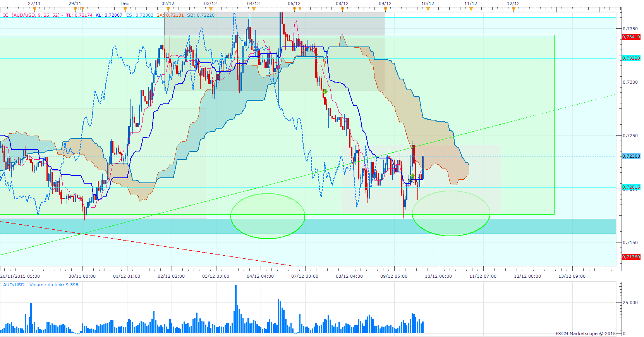Click the 09/12 05:00 time label
This screenshot has width=644, height=337.
coord(394,276)
